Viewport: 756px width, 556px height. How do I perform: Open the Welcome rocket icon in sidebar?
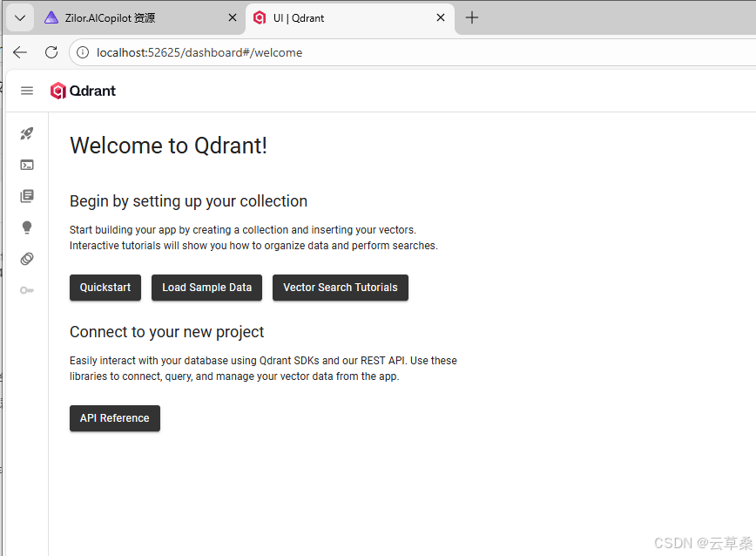(27, 133)
